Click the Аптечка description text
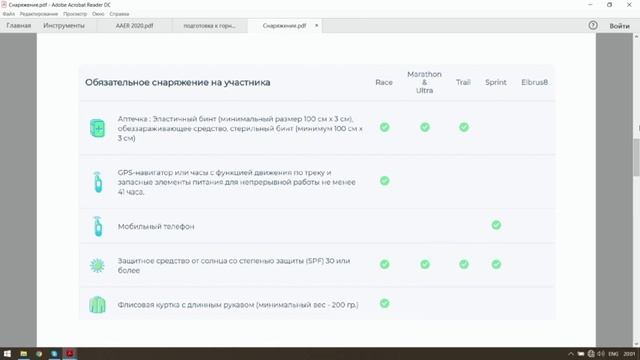Screen dimensions: 640x360 240,128
